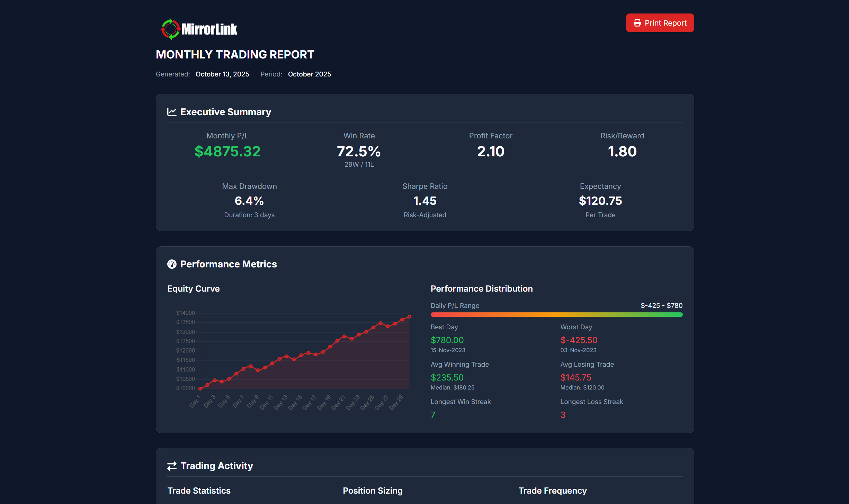
Task: Click the Trade Frequency subheading
Action: (552, 491)
